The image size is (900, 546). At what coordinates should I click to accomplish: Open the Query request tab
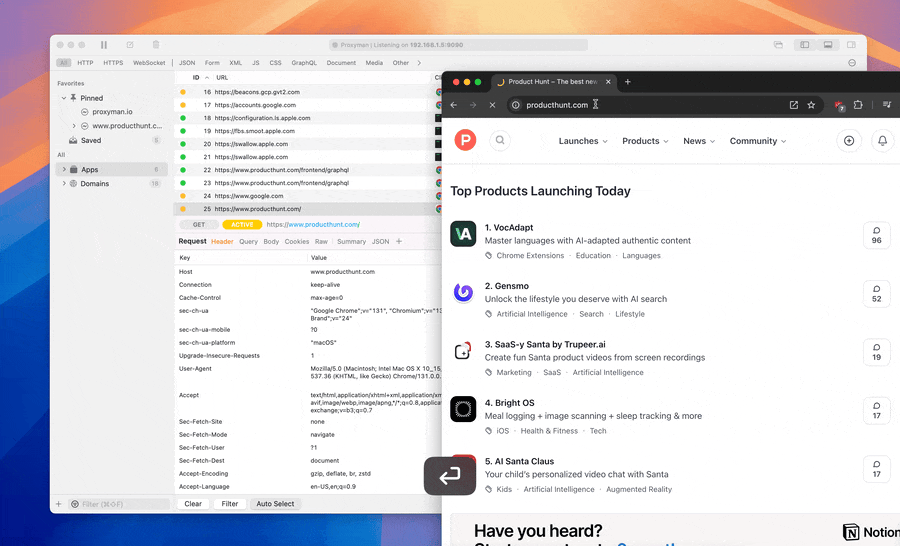(x=249, y=242)
